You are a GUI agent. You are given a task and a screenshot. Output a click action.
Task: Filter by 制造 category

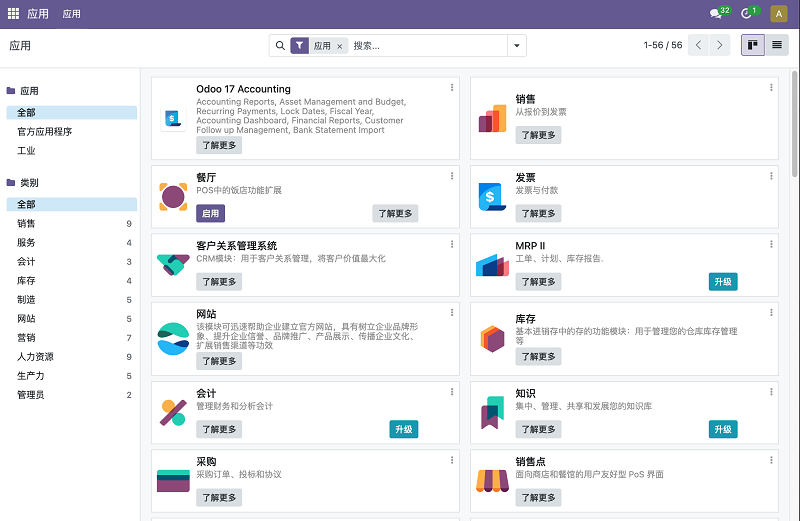pos(71,300)
